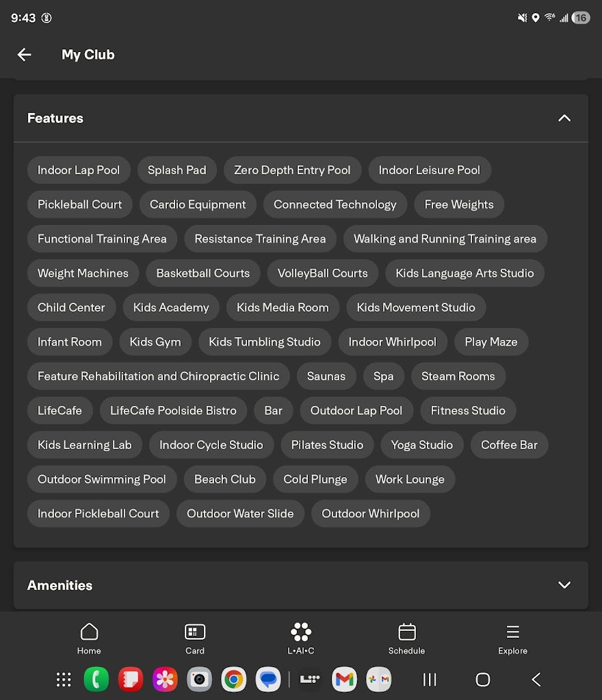Open the L•AI•C assistant icon
The image size is (602, 700).
pos(301,632)
